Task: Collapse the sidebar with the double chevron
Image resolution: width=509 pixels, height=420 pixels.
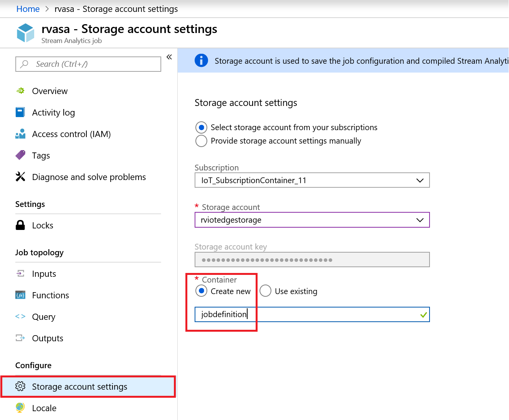Action: 169,57
